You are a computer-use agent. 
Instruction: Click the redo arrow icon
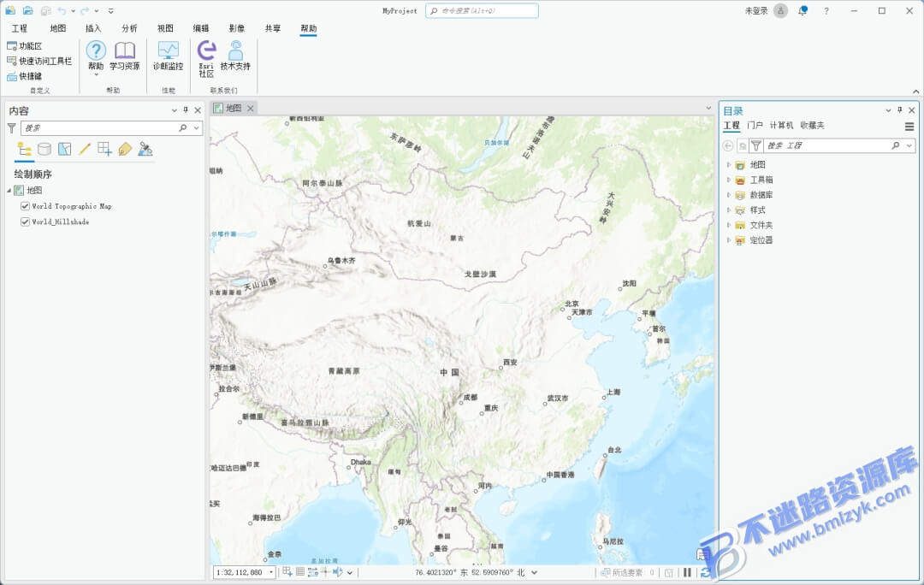(85, 10)
